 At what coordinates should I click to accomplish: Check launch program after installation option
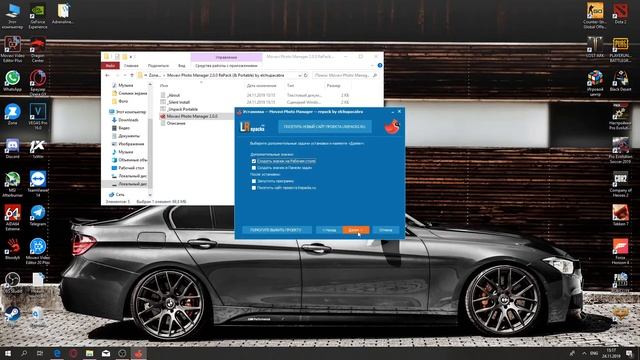coord(253,181)
